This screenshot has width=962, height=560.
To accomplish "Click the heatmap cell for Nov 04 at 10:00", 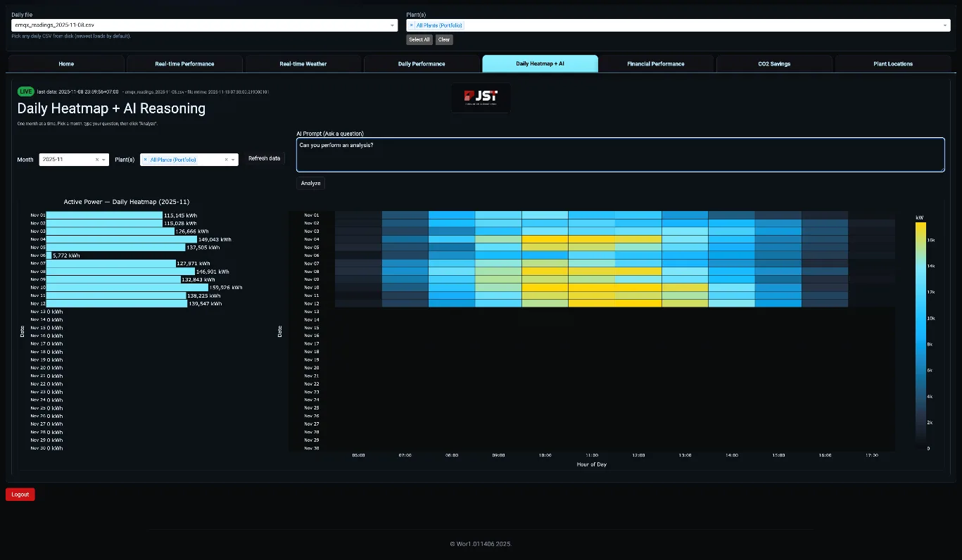I will pyautogui.click(x=545, y=239).
